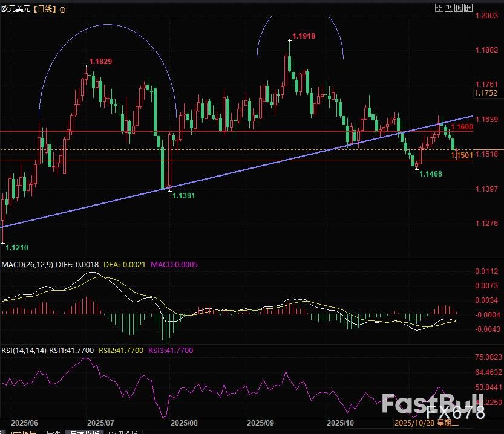Click the crosshair cursor icon in the top-right
The image size is (504, 434).
coord(438,7)
